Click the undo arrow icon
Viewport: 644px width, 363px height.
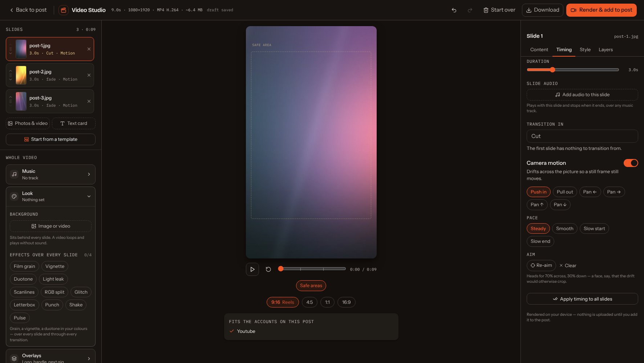(454, 10)
